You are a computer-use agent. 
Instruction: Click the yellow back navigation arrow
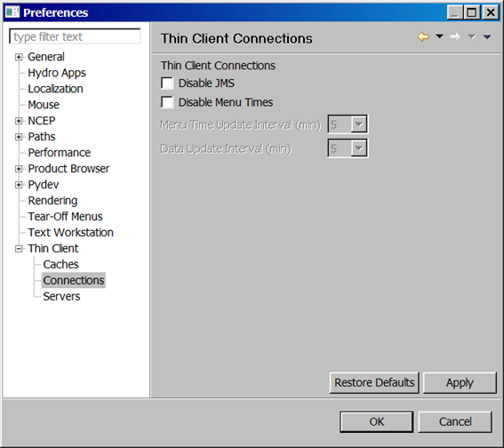coord(423,37)
